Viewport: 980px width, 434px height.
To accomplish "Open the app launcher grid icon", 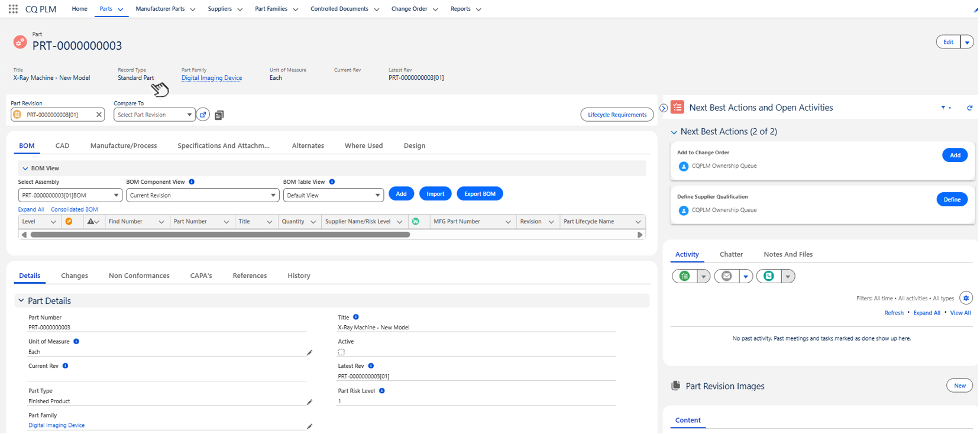I will 13,9.
